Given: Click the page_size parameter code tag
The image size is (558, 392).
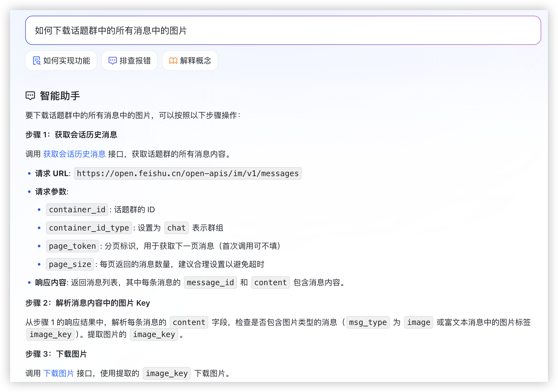Looking at the screenshot, I should tap(70, 264).
